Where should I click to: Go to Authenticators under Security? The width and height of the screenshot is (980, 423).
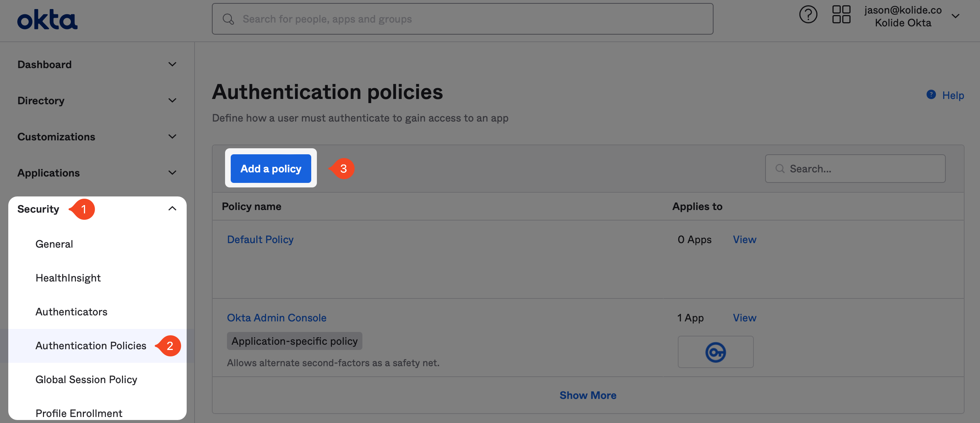tap(72, 312)
